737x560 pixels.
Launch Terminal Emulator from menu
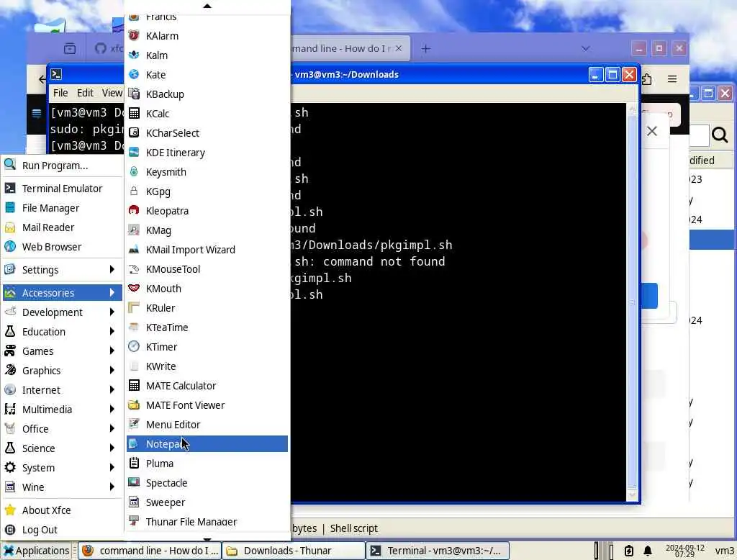[62, 188]
